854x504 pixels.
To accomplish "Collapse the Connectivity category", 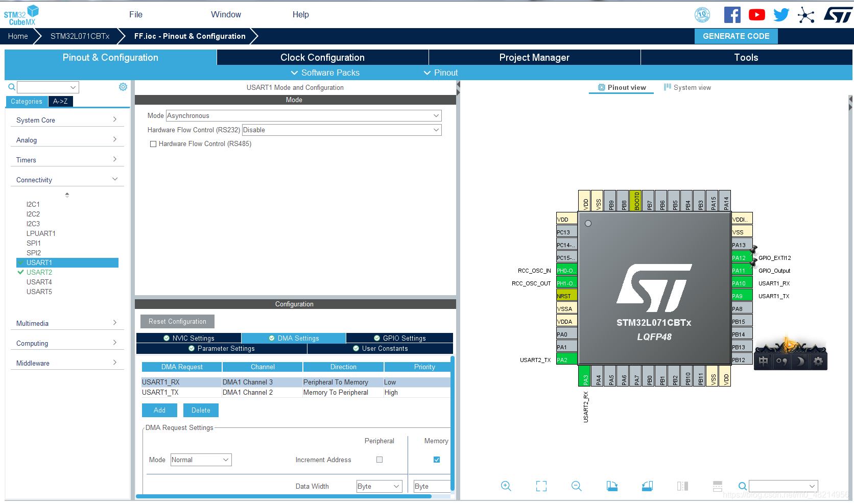I will pos(67,180).
